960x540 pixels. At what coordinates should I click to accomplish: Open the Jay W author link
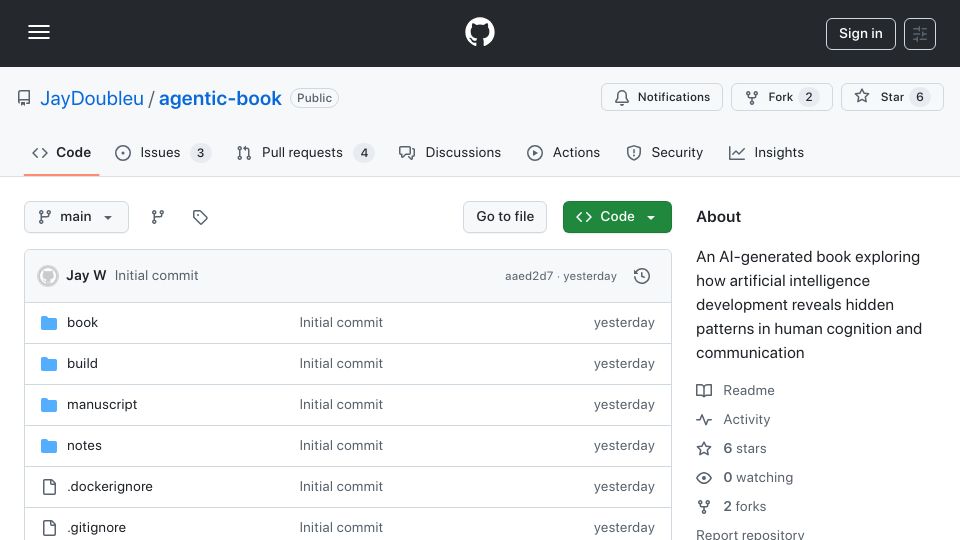[86, 276]
